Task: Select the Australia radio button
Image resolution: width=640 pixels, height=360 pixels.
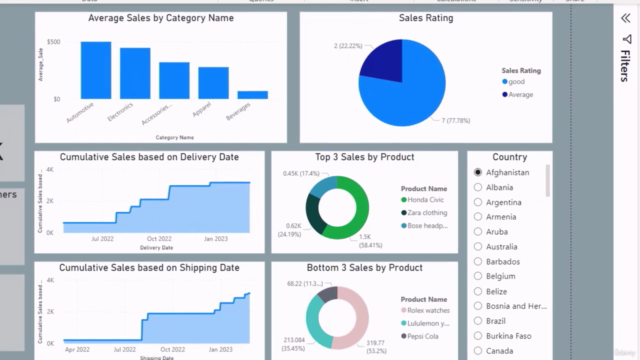Action: pos(478,247)
